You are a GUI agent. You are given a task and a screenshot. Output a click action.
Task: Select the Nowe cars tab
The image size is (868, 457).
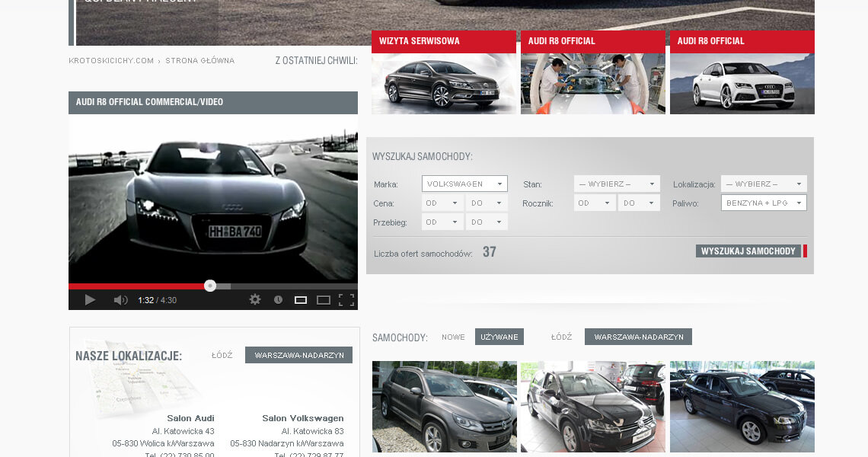pos(453,337)
